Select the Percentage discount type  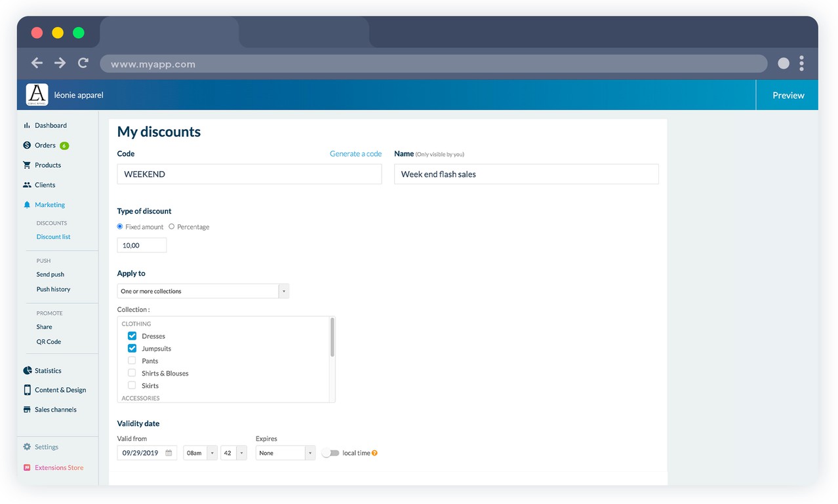click(172, 227)
